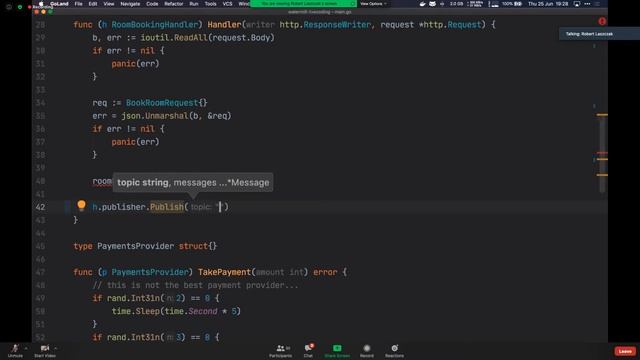Click PaymentsProvider struct type name
Viewport: 640px width, 360px height.
136,246
